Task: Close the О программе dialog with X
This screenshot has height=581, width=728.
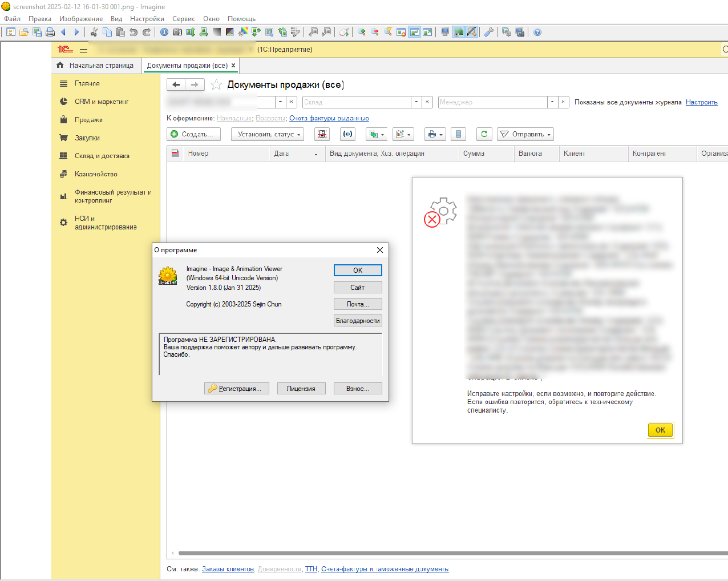Action: click(380, 250)
